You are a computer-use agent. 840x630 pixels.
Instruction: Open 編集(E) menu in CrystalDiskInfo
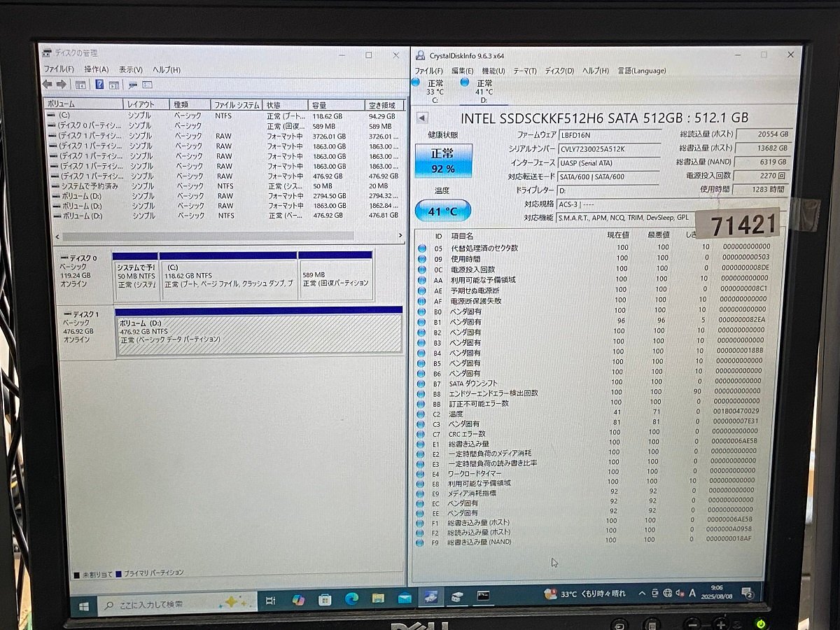click(x=462, y=71)
